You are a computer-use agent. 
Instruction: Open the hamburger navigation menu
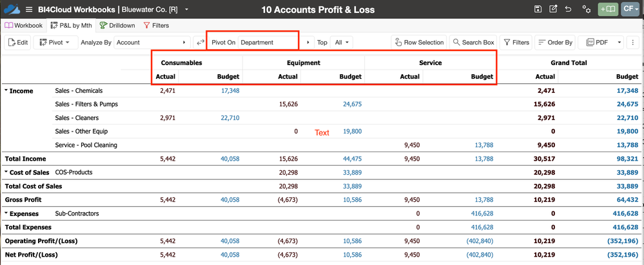[x=29, y=10]
